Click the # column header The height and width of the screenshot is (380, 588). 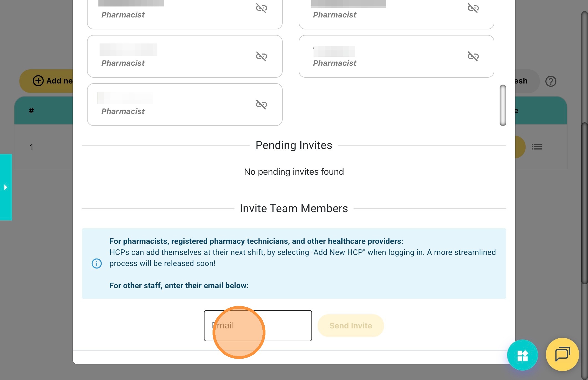coord(31,111)
